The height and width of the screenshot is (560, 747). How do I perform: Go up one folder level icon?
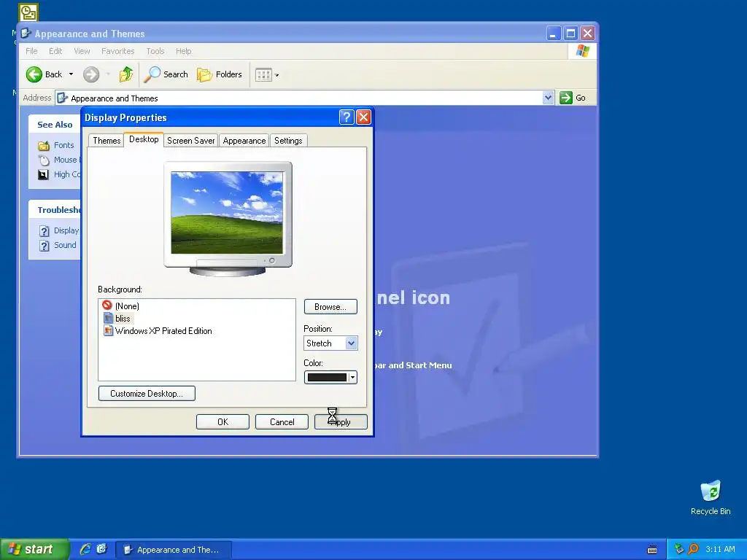click(126, 74)
